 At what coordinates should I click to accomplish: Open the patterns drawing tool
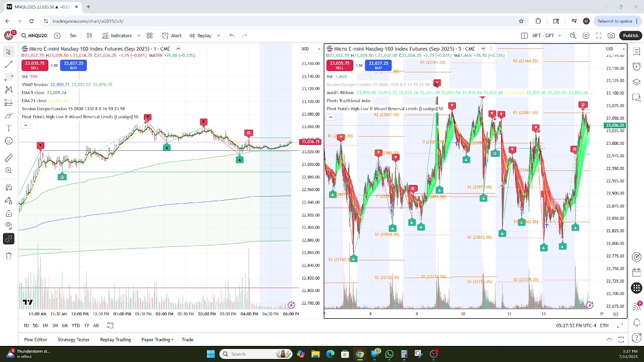pos(9,89)
